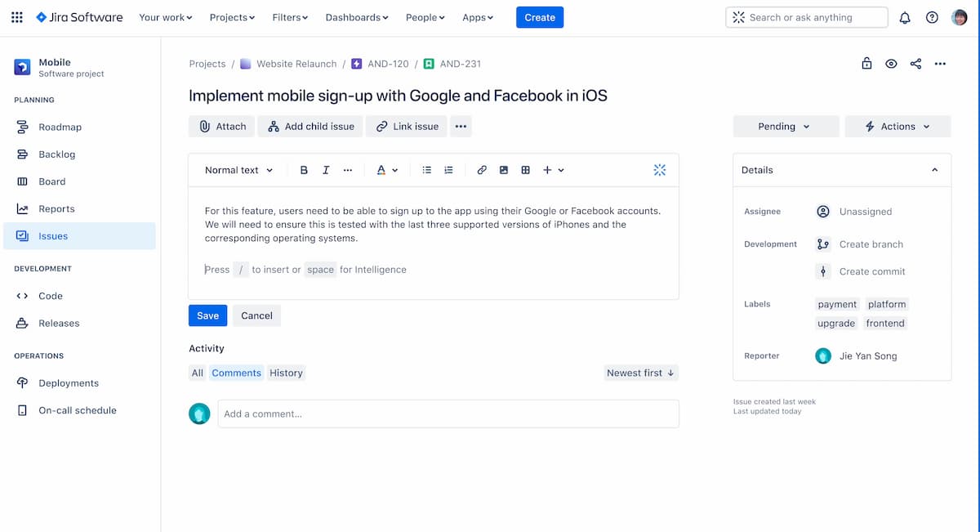Click the lock restrictions icon

866,64
